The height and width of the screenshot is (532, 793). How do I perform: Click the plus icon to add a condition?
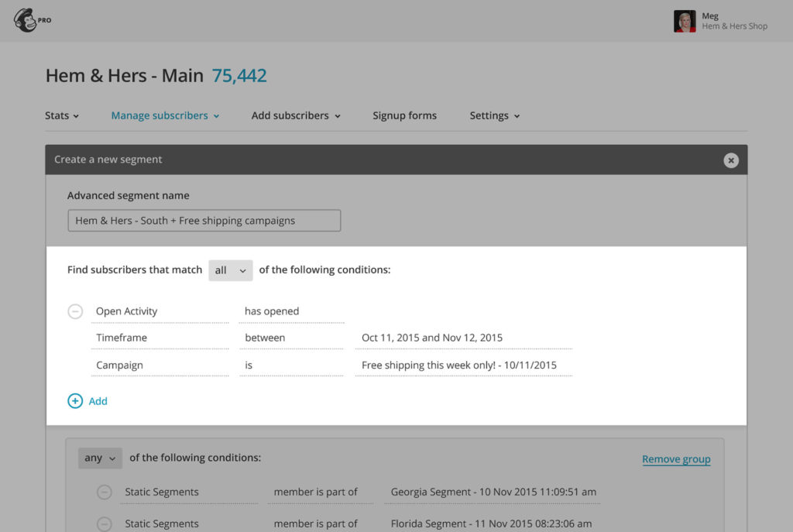click(x=75, y=401)
